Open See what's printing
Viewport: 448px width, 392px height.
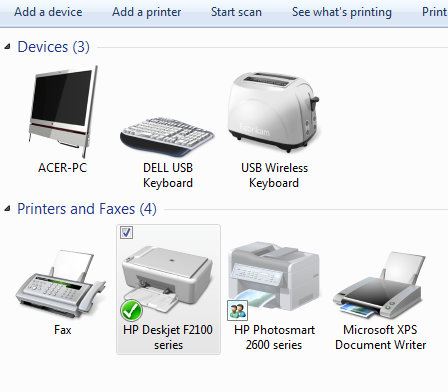point(342,12)
